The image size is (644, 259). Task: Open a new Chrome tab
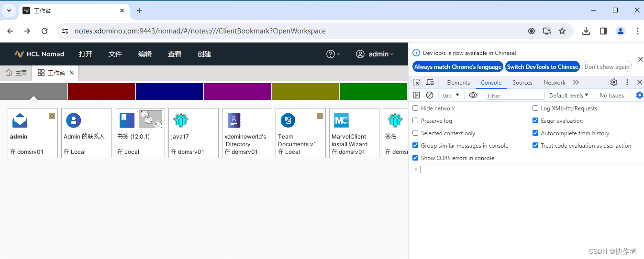[x=139, y=11]
